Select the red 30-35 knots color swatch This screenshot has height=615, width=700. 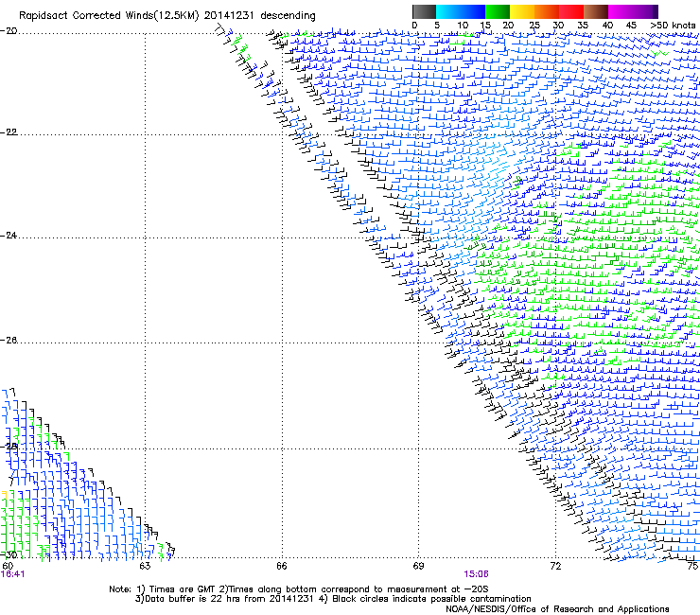tap(571, 11)
